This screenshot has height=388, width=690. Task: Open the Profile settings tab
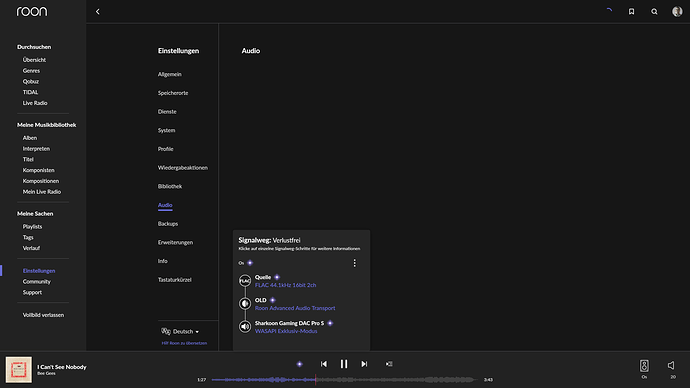click(165, 149)
